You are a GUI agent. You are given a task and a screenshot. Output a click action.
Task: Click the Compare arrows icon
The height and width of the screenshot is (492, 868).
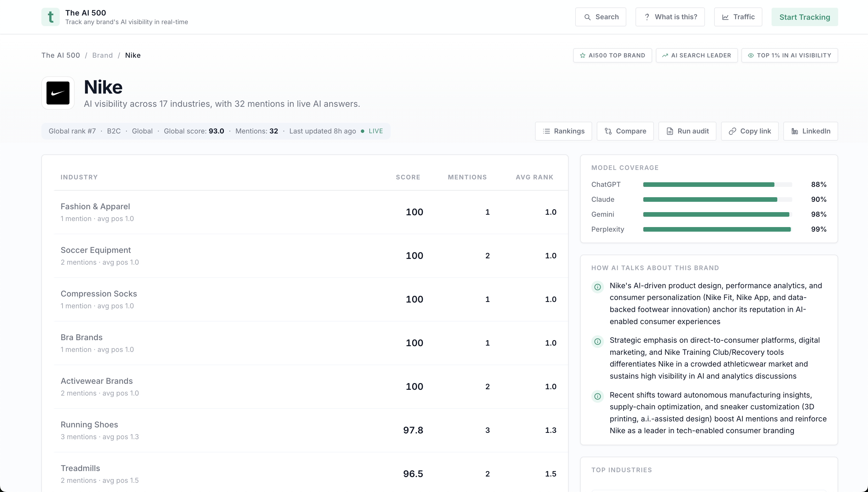click(x=608, y=131)
